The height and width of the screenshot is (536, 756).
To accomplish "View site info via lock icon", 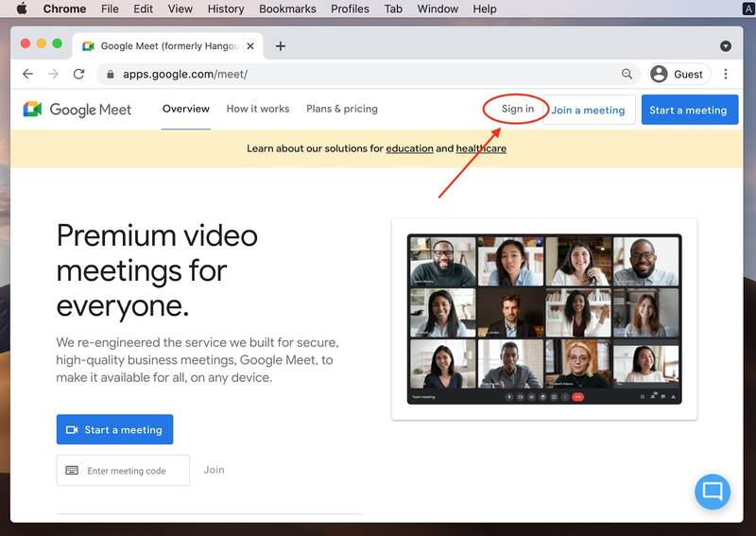I will pyautogui.click(x=111, y=75).
